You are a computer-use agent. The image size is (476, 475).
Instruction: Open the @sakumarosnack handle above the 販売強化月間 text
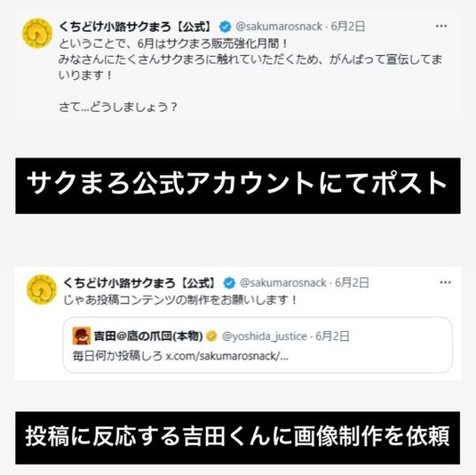tap(279, 27)
